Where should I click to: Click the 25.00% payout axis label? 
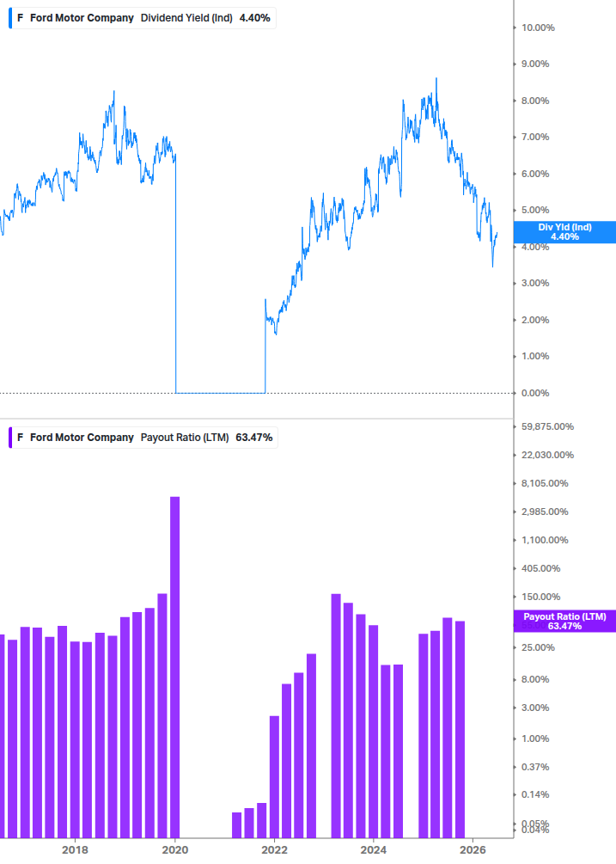[538, 647]
